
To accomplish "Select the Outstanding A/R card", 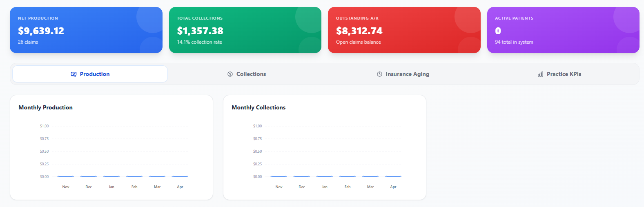I will point(404,30).
